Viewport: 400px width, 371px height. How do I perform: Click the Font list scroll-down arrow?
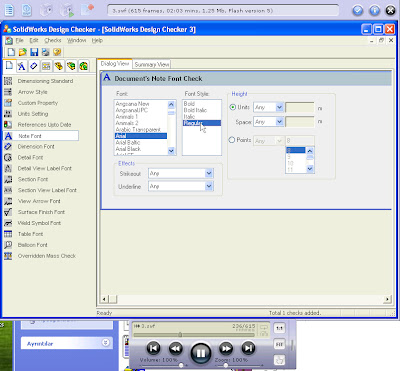[x=171, y=151]
